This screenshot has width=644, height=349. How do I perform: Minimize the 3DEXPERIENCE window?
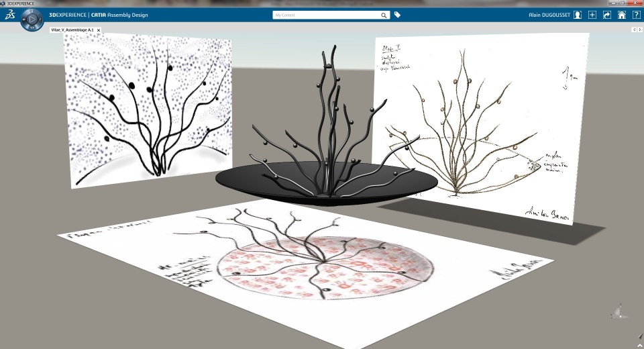(x=612, y=3)
